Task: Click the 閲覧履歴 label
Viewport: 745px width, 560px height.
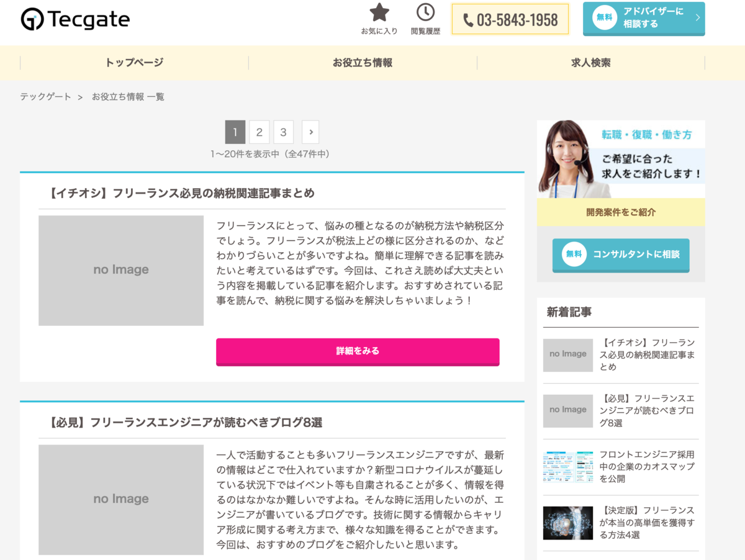Action: pyautogui.click(x=425, y=31)
